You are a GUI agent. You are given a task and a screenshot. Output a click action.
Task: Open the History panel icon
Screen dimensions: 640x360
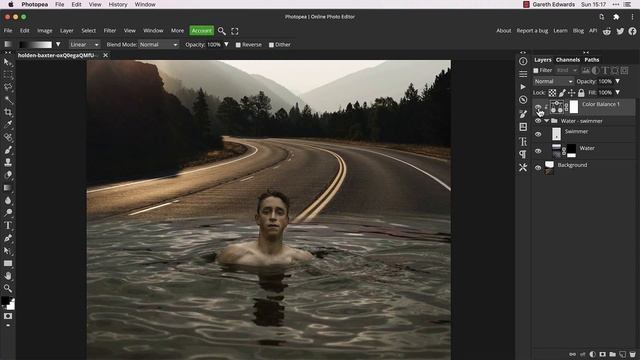pos(523,100)
